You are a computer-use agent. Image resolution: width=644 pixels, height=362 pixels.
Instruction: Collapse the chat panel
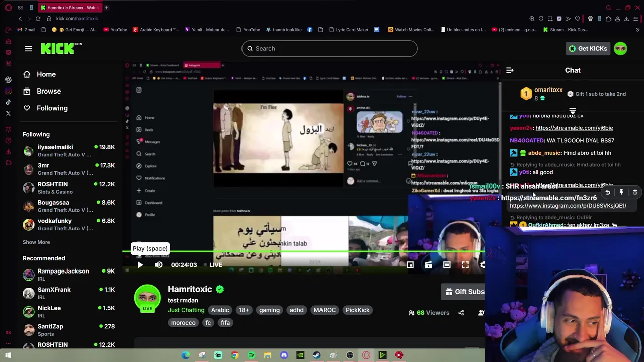[x=510, y=70]
